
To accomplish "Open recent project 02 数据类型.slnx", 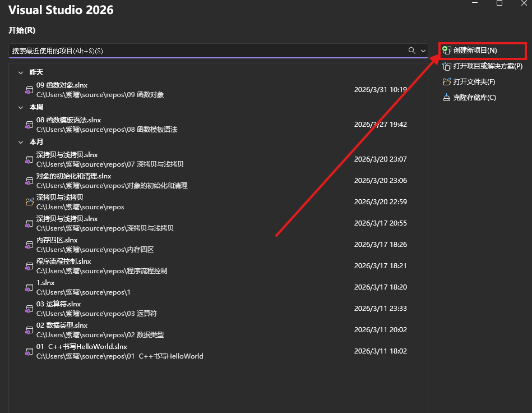I will click(218, 331).
